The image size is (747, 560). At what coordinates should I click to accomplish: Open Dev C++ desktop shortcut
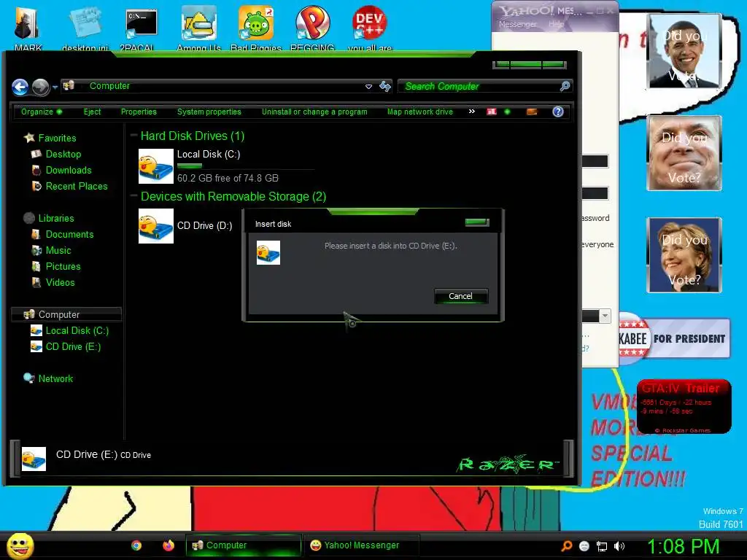(370, 27)
